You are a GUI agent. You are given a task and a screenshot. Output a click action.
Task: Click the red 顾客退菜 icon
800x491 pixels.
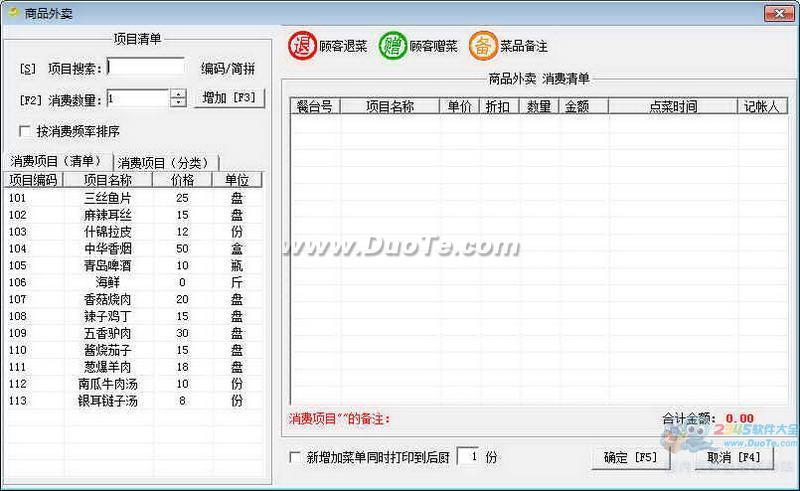point(302,45)
